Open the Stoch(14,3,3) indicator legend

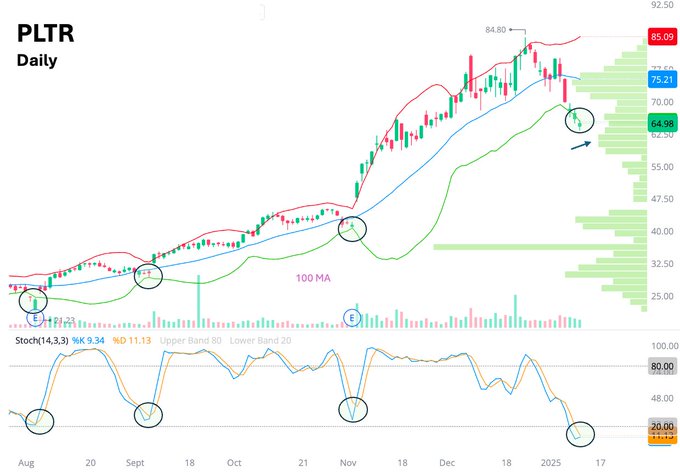[42, 341]
